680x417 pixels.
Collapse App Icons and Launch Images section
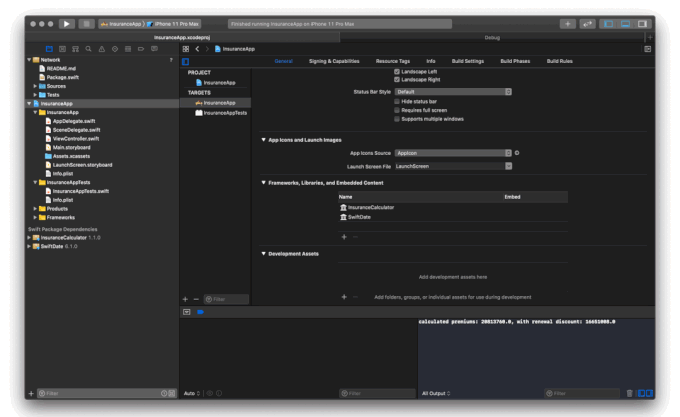(x=263, y=140)
